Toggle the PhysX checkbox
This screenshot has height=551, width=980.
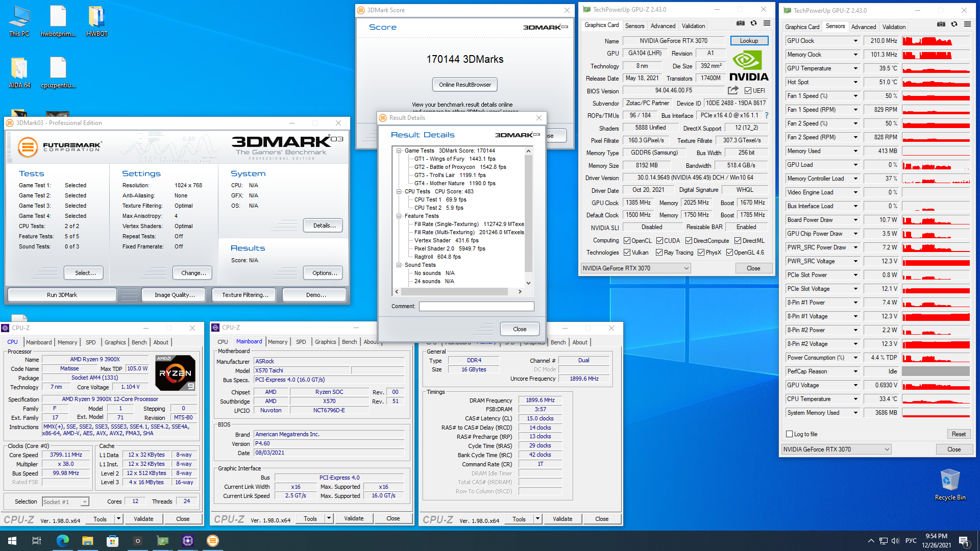(701, 253)
